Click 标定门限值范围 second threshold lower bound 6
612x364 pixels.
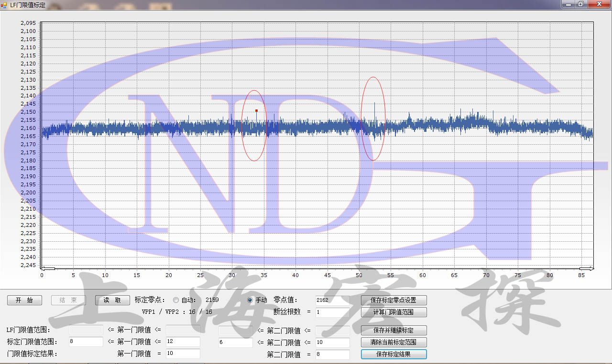[x=235, y=343]
